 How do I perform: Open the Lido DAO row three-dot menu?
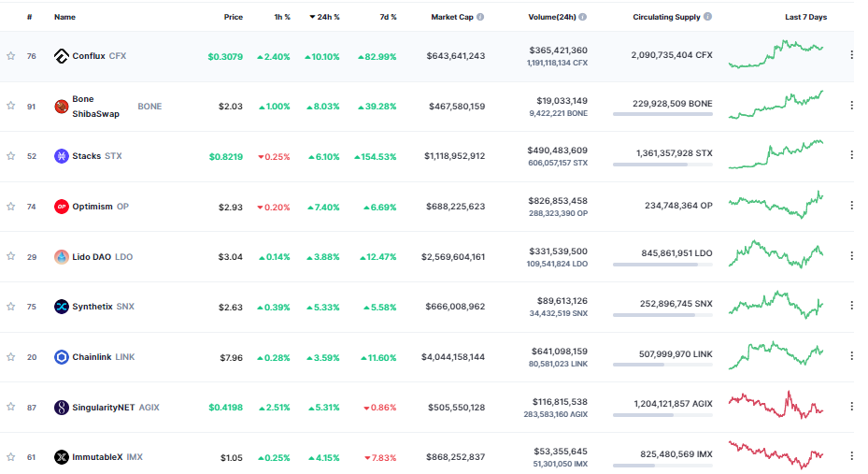pos(851,256)
